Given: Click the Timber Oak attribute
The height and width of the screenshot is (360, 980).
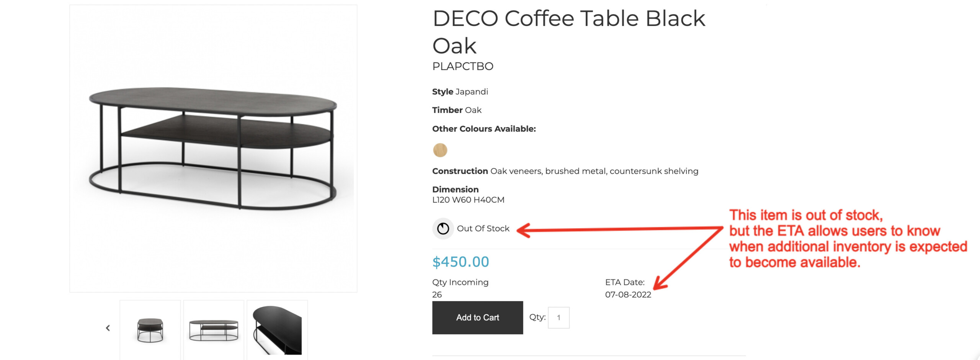Looking at the screenshot, I should click(457, 110).
